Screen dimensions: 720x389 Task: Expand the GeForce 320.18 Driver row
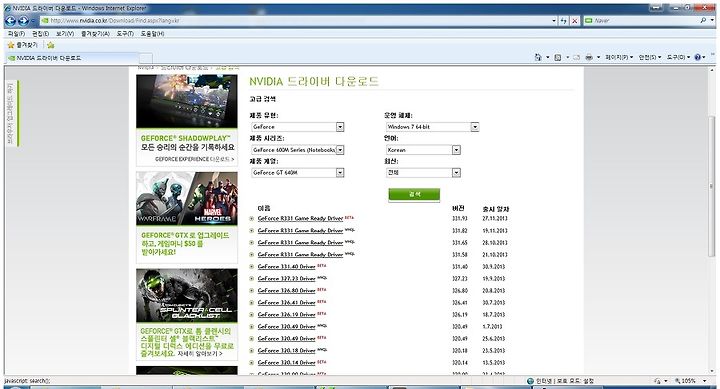(252, 350)
